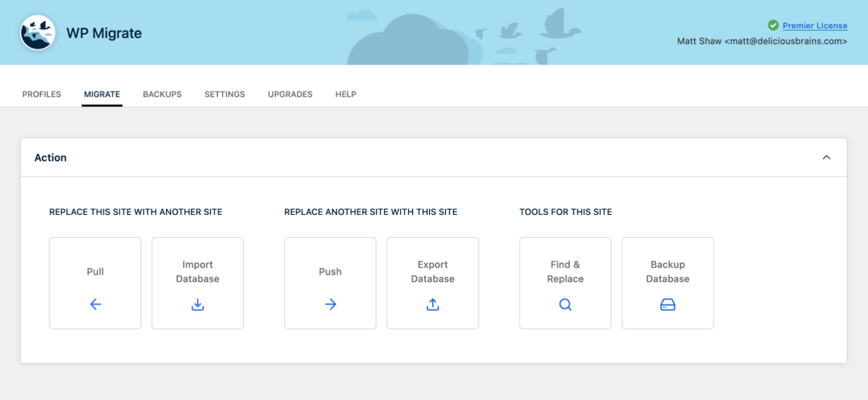Click the Pull left arrow icon
Image resolution: width=868 pixels, height=400 pixels.
(x=96, y=304)
